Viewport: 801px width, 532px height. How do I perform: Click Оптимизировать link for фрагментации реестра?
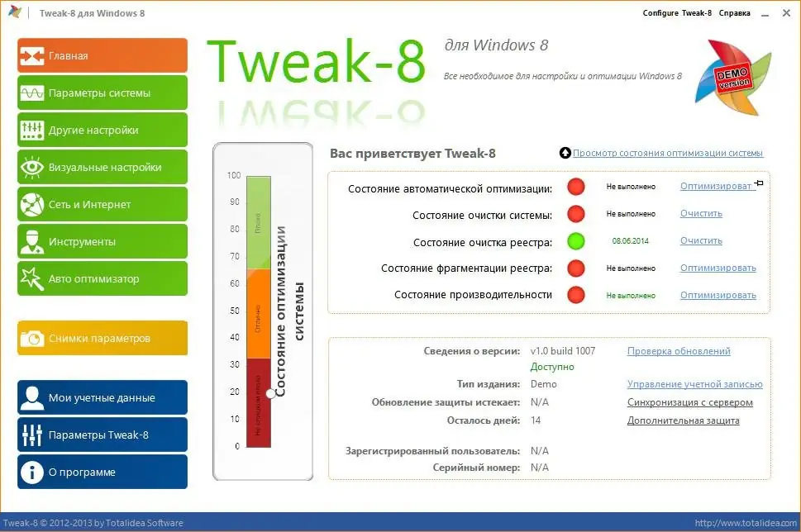pyautogui.click(x=718, y=268)
